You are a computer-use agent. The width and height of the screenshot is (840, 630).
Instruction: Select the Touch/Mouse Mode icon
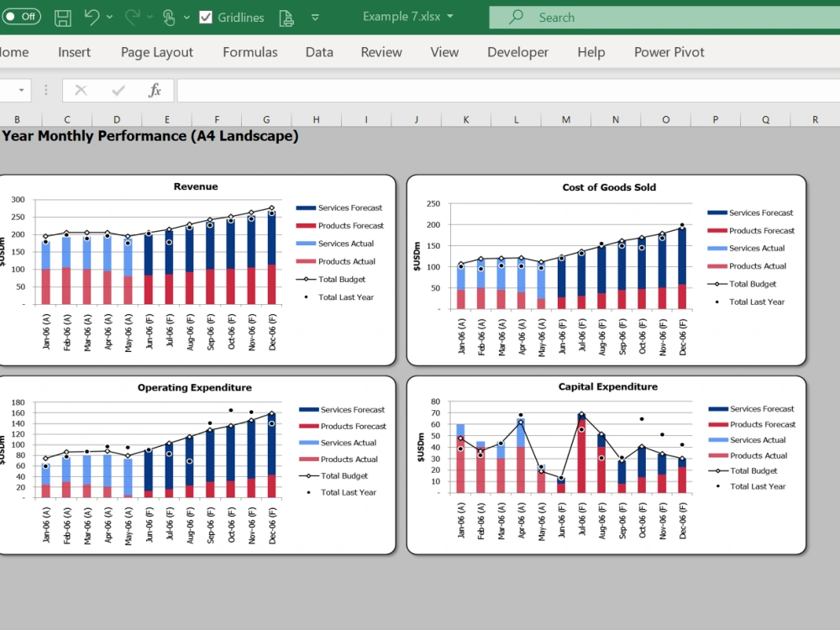click(169, 17)
